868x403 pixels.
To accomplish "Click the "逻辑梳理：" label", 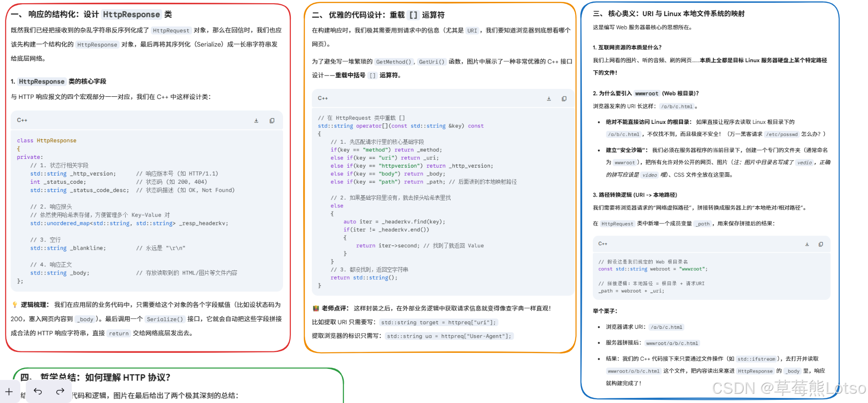I will 35,304.
